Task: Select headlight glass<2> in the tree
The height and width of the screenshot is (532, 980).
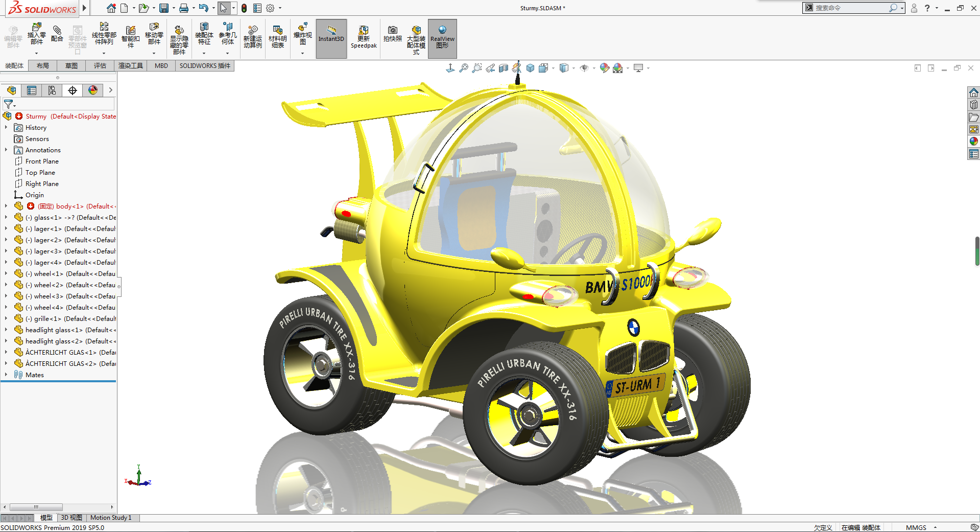Action: coord(70,341)
